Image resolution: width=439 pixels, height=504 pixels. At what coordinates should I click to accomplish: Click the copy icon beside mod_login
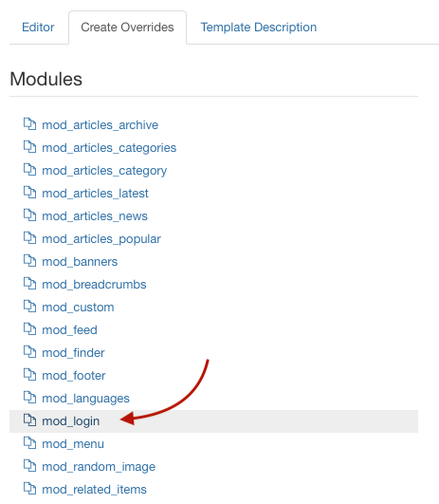tap(29, 420)
